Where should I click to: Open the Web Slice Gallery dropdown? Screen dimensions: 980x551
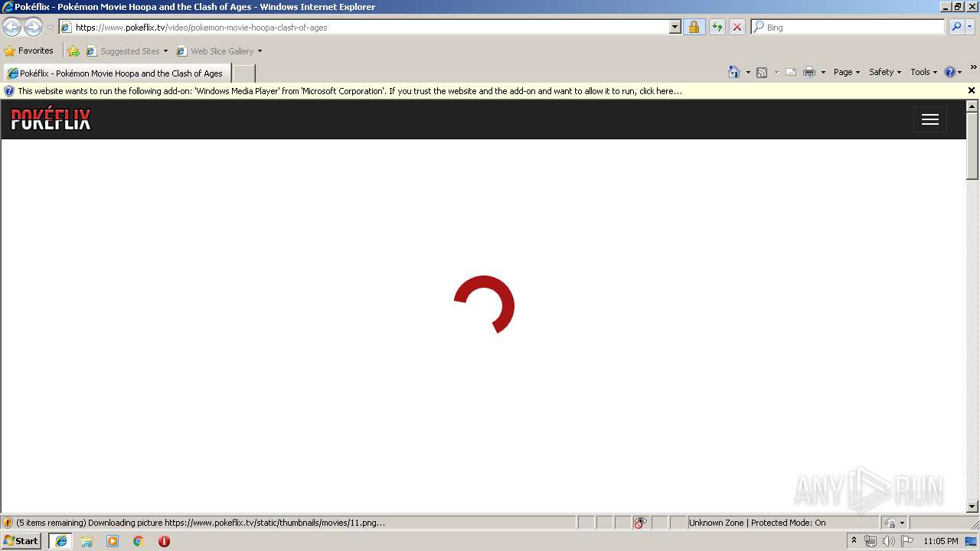click(219, 51)
